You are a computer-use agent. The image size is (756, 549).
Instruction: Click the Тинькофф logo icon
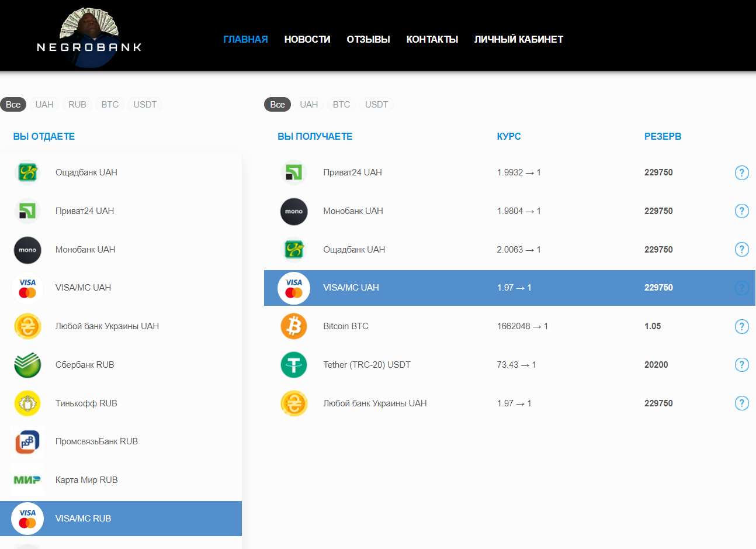point(27,403)
